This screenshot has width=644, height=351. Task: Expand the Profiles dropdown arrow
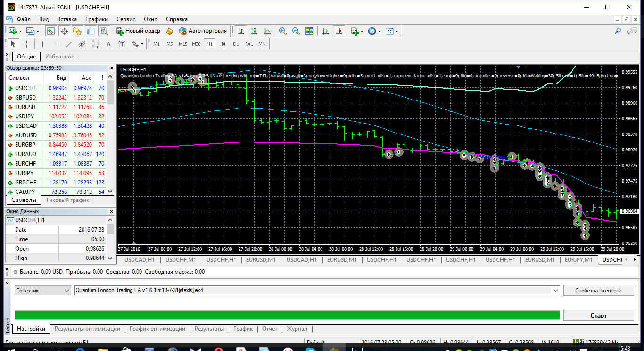click(39, 31)
